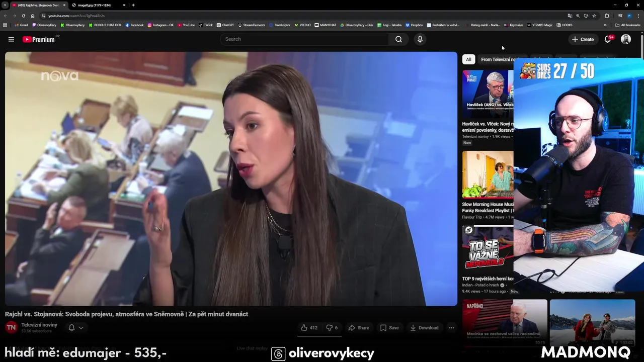Expand hidden bookmarks overflow chevron
Image resolution: width=644 pixels, height=362 pixels.
tap(605, 25)
